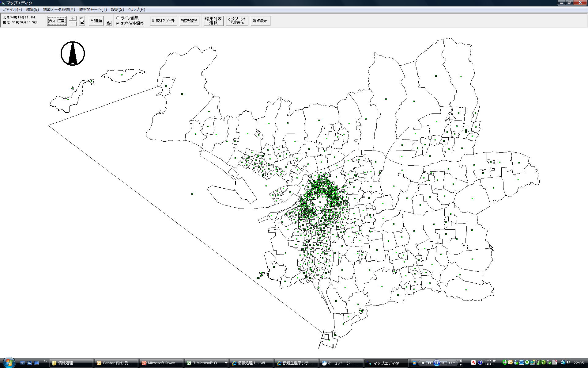
Task: Select the オブジェクト編集 radio option
Action: click(130, 23)
